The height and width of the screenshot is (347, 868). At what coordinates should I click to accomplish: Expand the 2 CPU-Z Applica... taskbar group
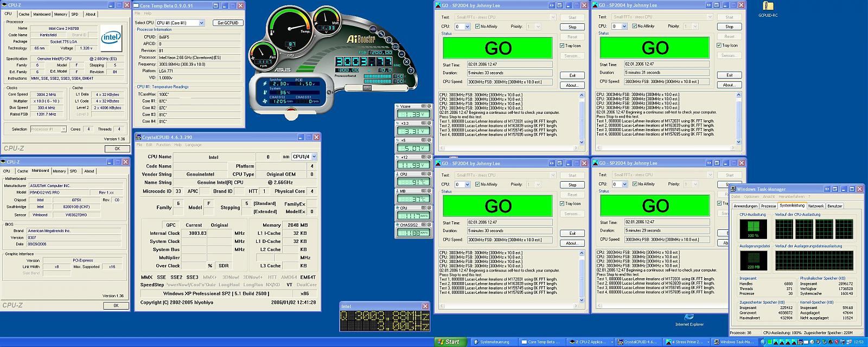(x=590, y=342)
